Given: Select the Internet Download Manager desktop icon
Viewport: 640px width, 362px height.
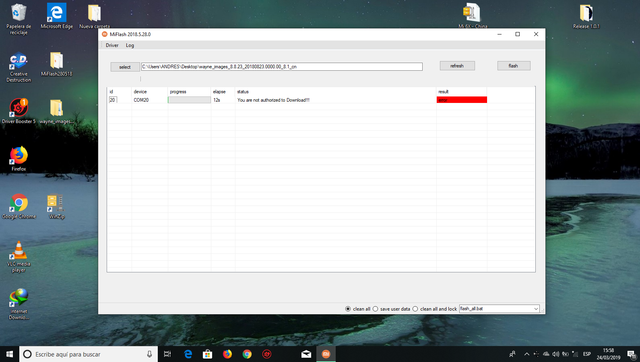Looking at the screenshot, I should click(x=18, y=304).
